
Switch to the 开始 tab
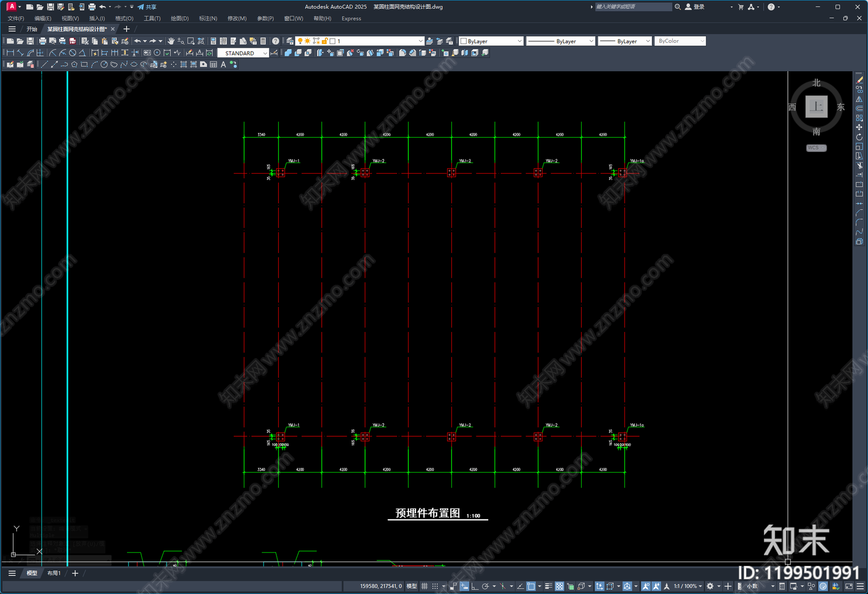click(32, 29)
